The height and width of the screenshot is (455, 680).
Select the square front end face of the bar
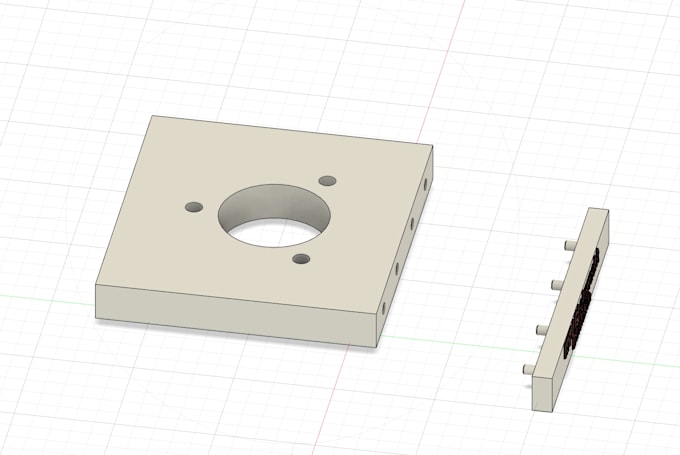pyautogui.click(x=543, y=393)
